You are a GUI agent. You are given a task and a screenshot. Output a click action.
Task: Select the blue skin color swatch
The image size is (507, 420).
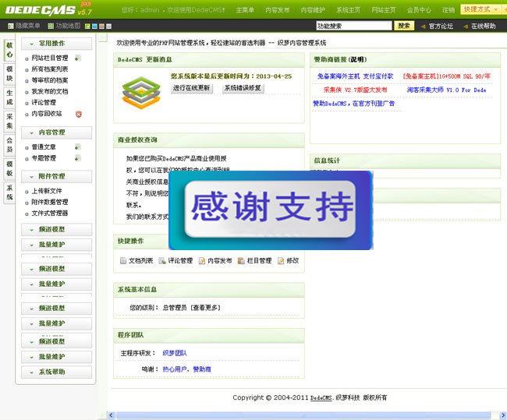pos(94,26)
